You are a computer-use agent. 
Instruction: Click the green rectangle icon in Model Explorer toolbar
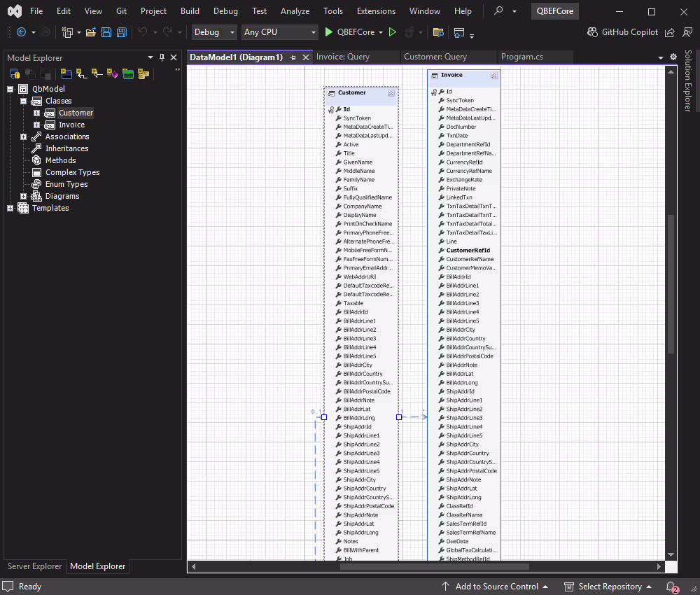[x=127, y=73]
